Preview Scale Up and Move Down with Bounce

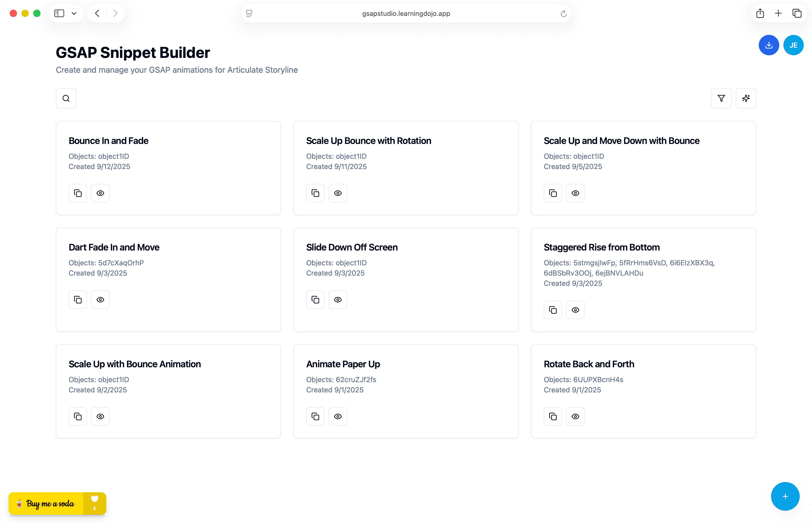(x=575, y=193)
